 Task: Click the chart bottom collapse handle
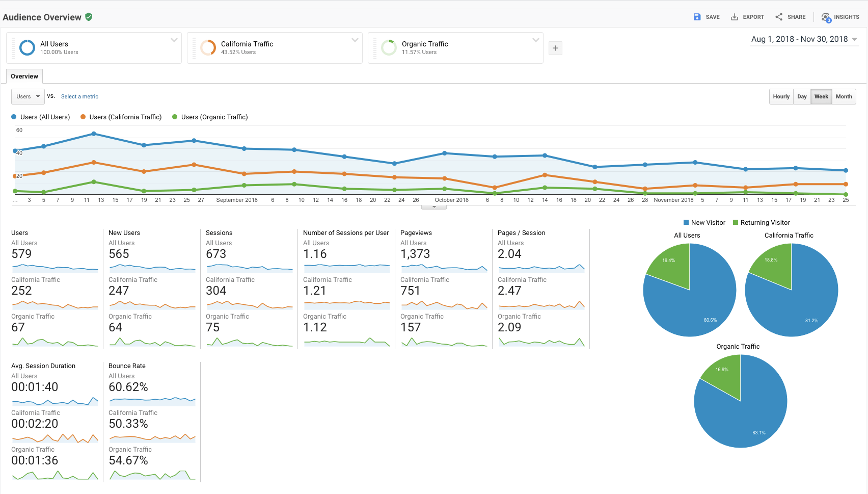pyautogui.click(x=434, y=207)
